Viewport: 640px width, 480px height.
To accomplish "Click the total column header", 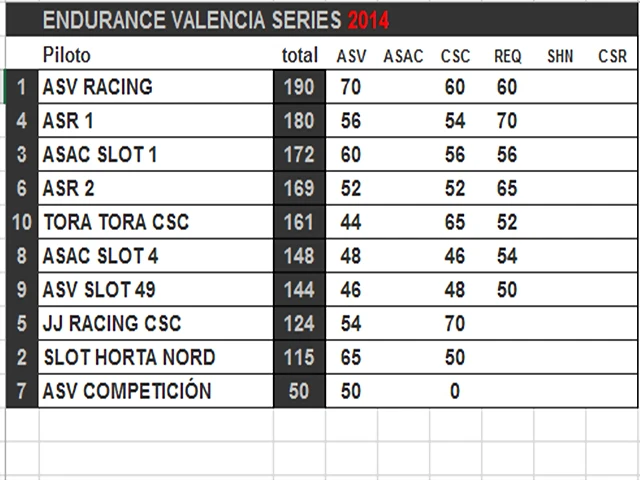I will tap(300, 55).
